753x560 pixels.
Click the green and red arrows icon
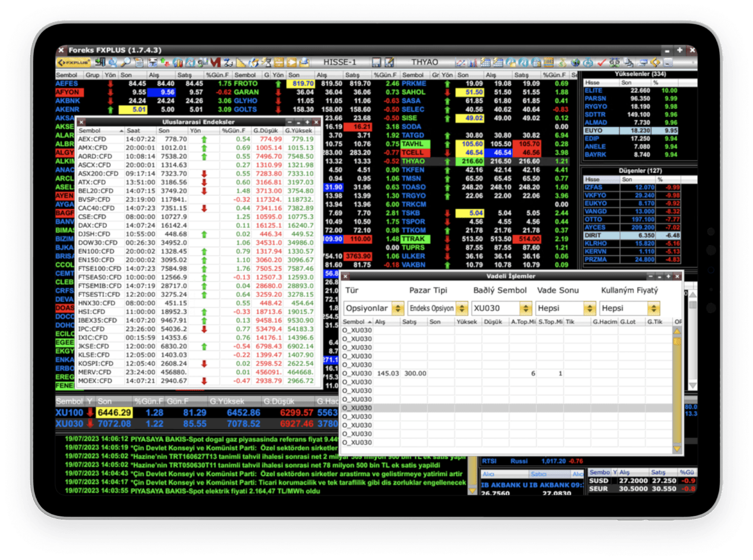tap(165, 63)
